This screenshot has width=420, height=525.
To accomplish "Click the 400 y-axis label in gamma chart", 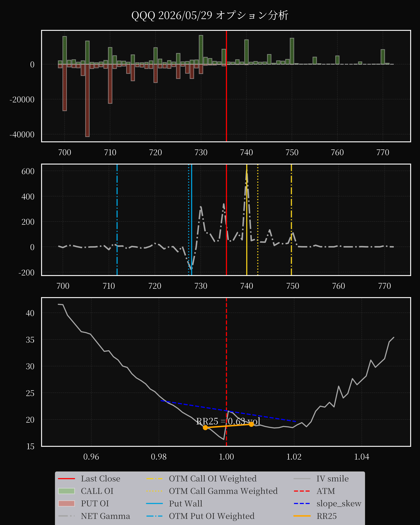I will (28, 197).
